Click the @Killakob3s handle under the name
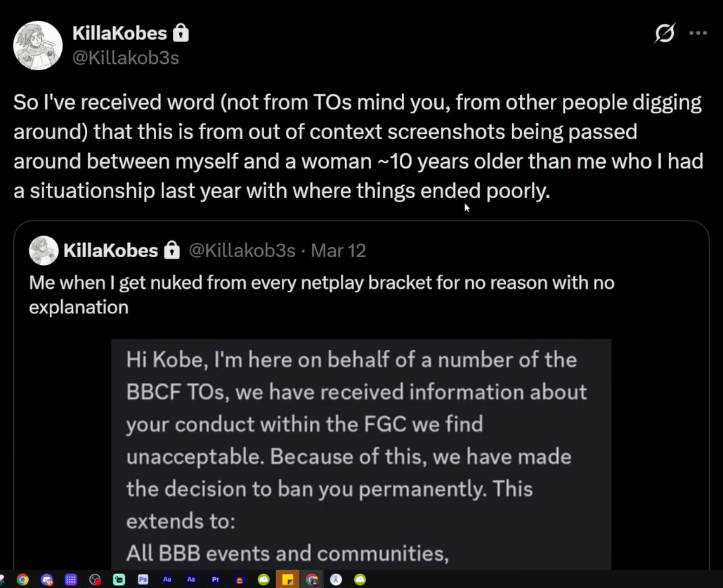723x588 pixels. [x=126, y=58]
